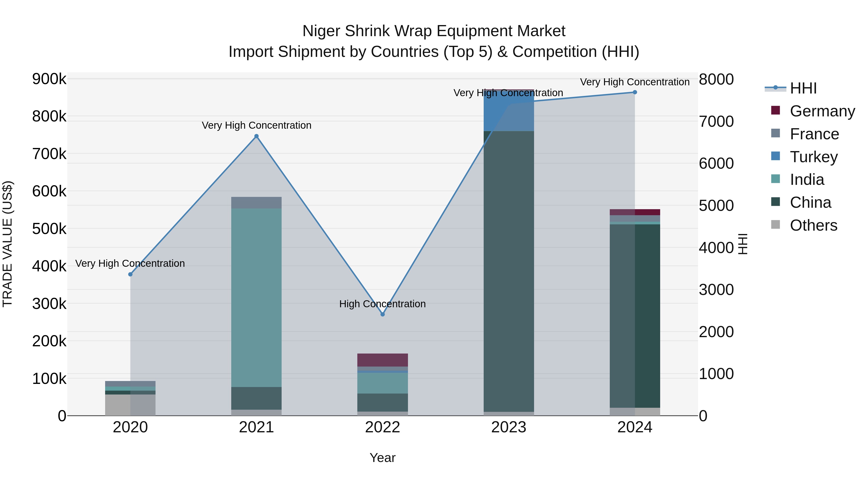Click the 900k left axis tick label

point(49,79)
